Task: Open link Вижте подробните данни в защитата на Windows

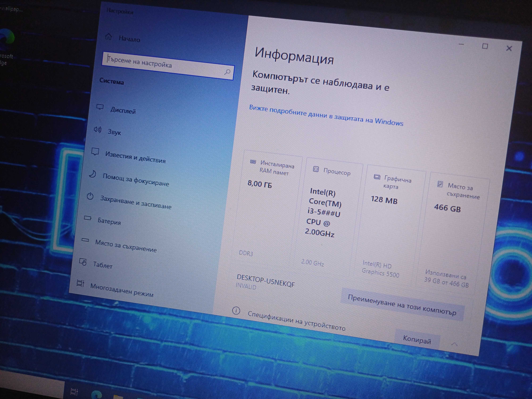Action: point(326,115)
